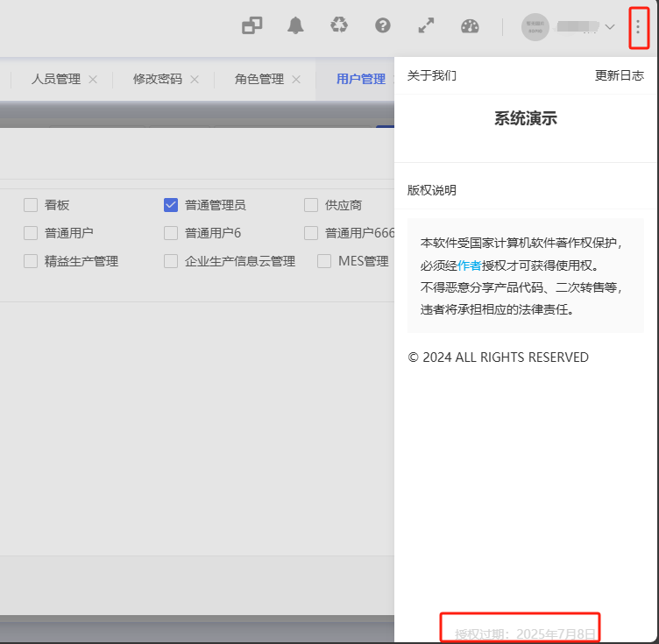This screenshot has width=659, height=644.
Task: Click the vertical three-dot more menu
Action: pyautogui.click(x=639, y=27)
